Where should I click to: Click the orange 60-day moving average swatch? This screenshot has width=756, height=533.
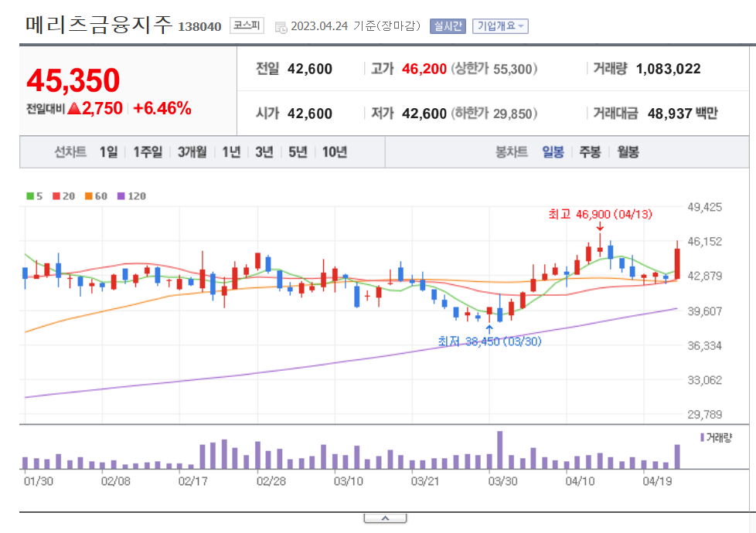[x=89, y=196]
